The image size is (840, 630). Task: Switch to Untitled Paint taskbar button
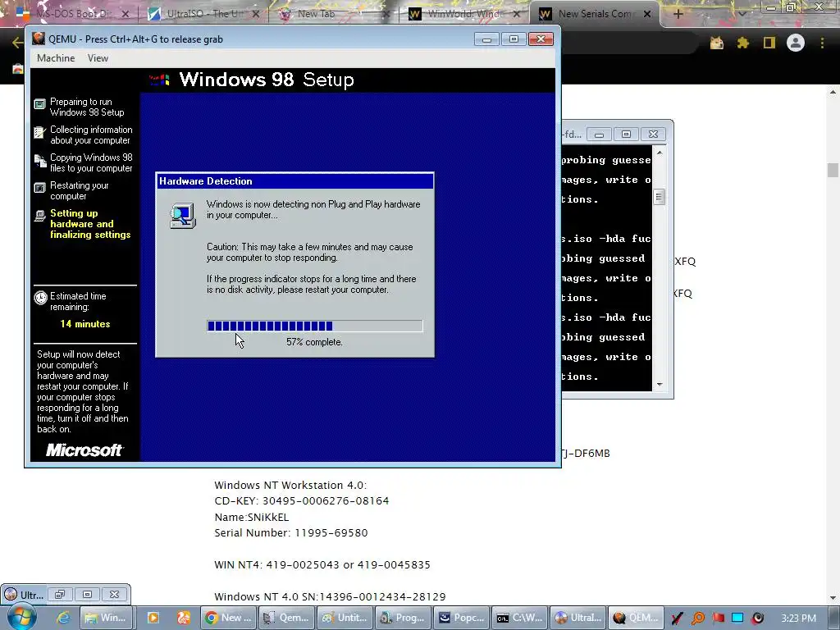[345, 618]
